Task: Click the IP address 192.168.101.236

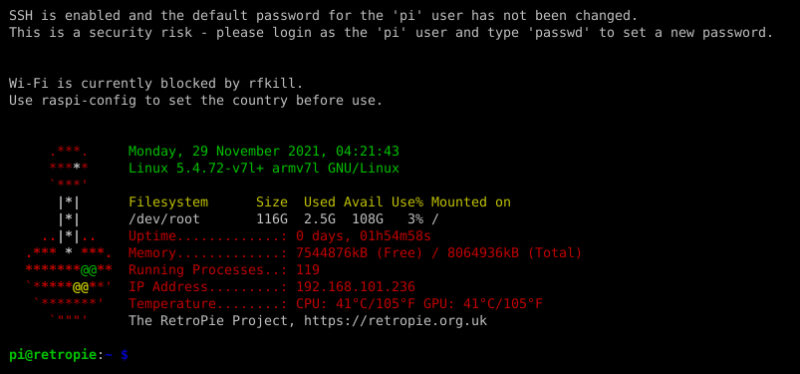Action: [x=356, y=287]
